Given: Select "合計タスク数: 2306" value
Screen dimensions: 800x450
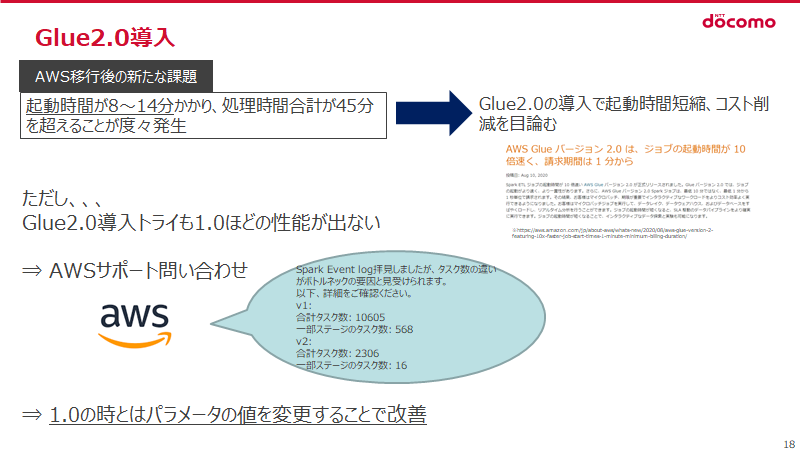Looking at the screenshot, I should click(337, 353).
